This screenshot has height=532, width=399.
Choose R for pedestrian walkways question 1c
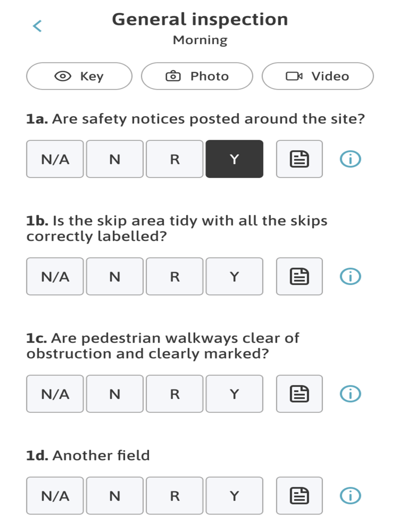[175, 394]
